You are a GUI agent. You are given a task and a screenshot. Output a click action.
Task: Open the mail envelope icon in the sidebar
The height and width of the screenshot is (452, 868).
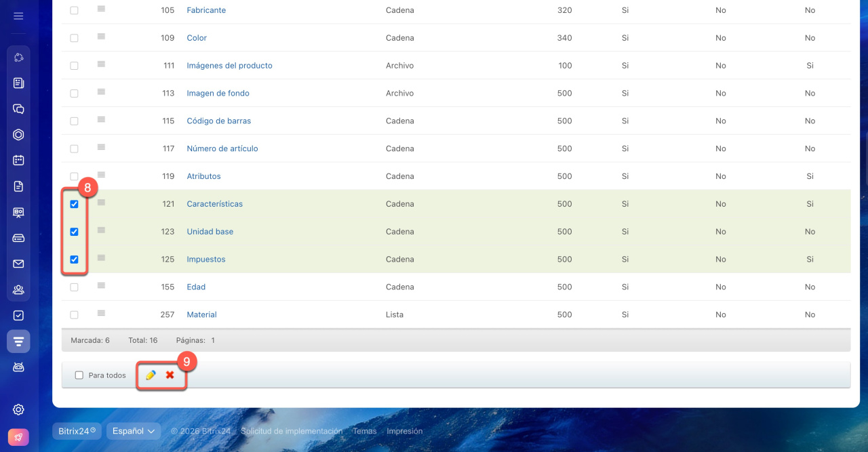point(18,264)
